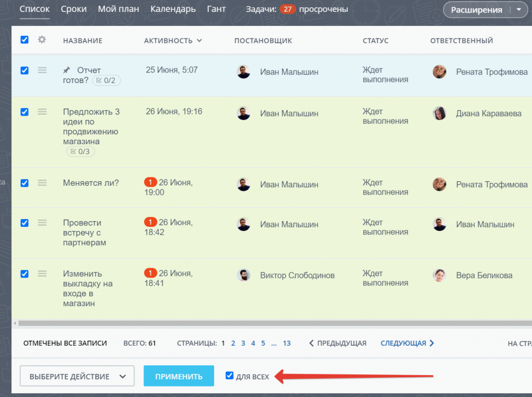Go to page 4
Image resolution: width=532 pixels, height=397 pixels.
(253, 343)
